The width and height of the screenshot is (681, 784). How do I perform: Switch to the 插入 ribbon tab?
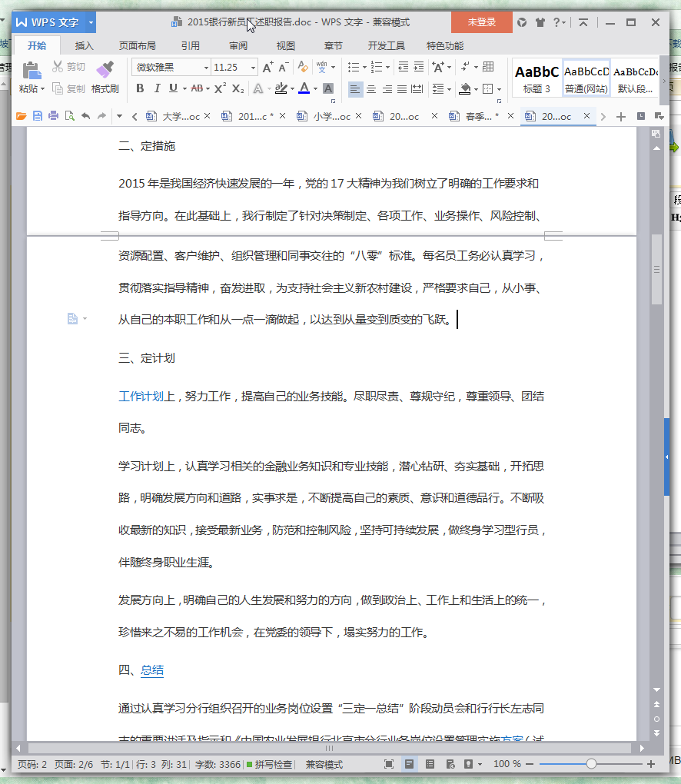pos(84,45)
